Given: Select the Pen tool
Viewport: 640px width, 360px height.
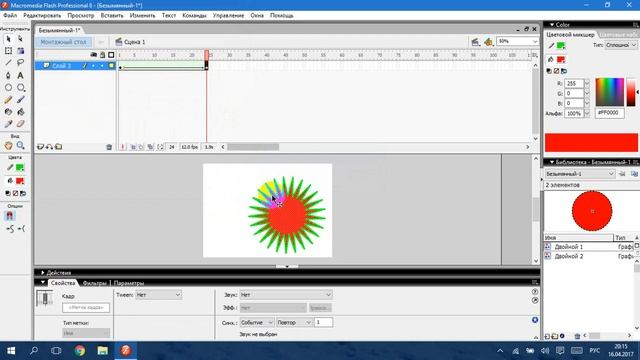Looking at the screenshot, I should coord(8,76).
